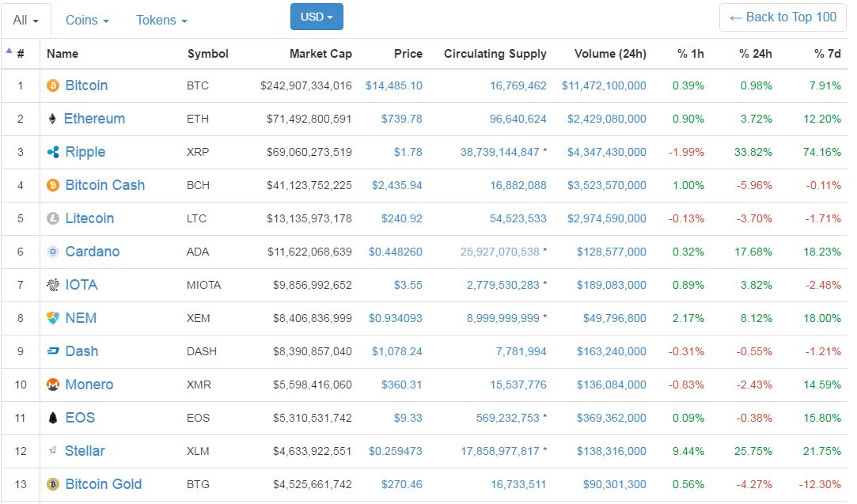The height and width of the screenshot is (504, 857).
Task: Select the XRP symbol cell
Action: point(198,153)
